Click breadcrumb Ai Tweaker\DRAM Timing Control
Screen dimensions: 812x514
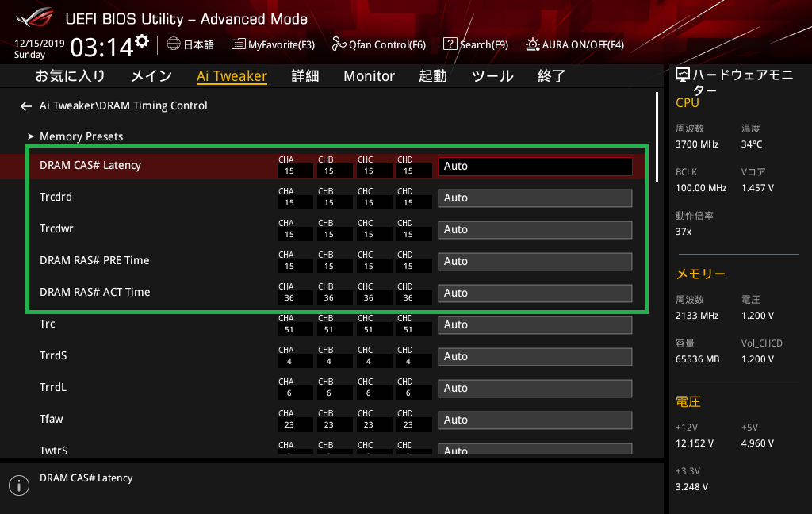click(123, 105)
